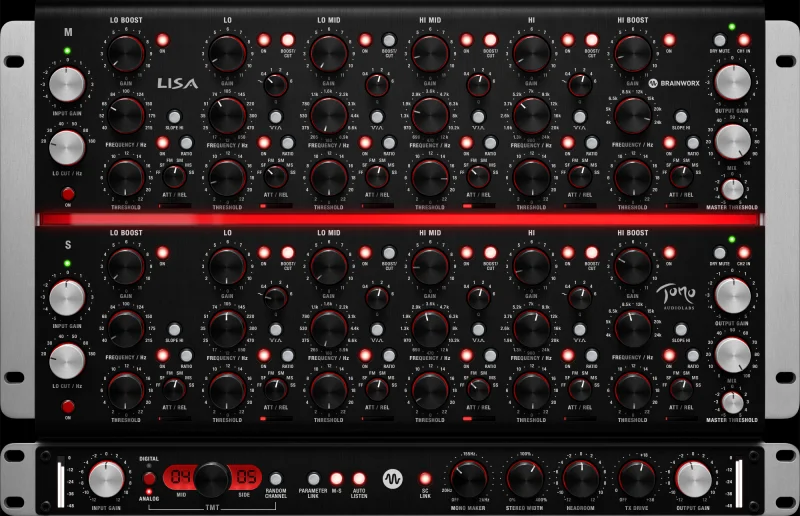Click the STEREO WIDTH knob
800x516 pixels.
pyautogui.click(x=525, y=479)
